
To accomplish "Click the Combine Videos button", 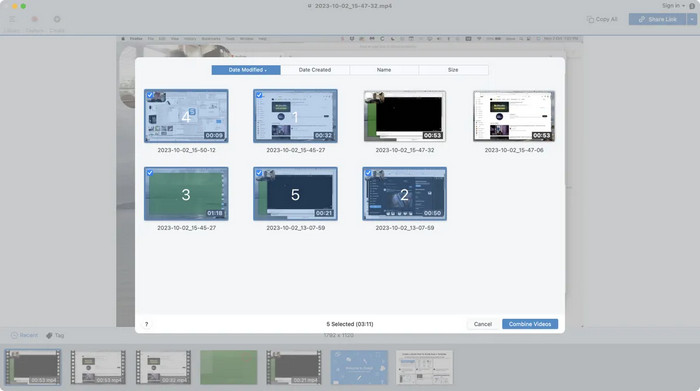I will point(530,324).
